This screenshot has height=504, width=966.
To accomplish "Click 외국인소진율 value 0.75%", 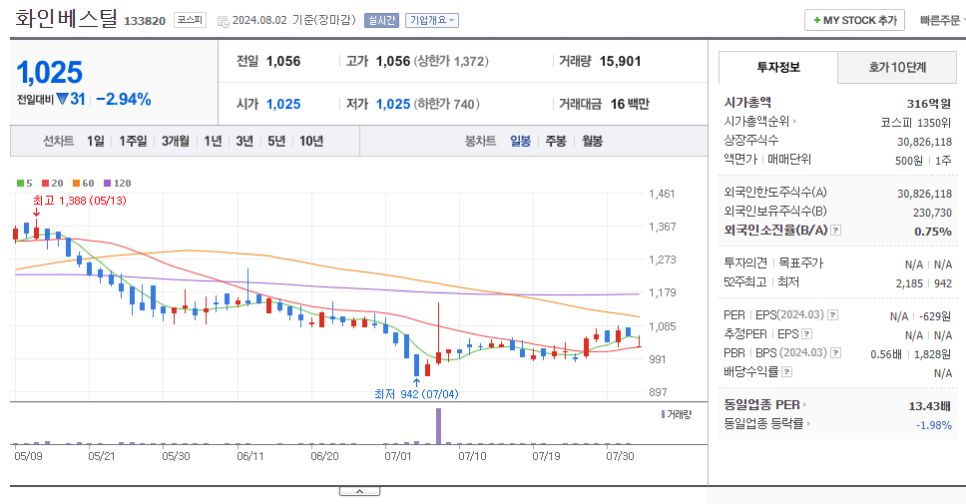I will pyautogui.click(x=933, y=231).
